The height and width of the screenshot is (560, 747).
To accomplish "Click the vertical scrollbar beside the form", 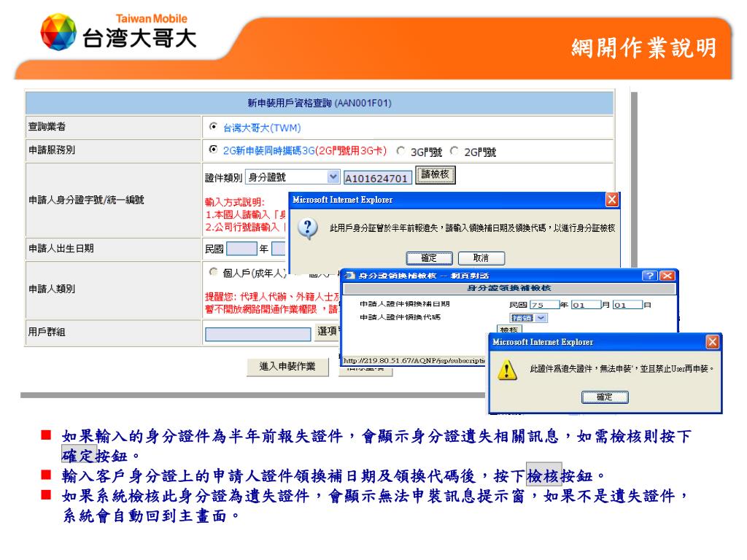I will pos(634,179).
